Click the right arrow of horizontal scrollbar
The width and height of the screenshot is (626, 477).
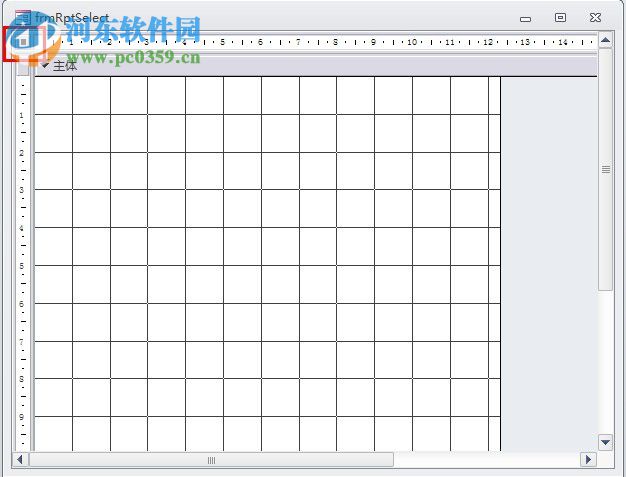588,459
